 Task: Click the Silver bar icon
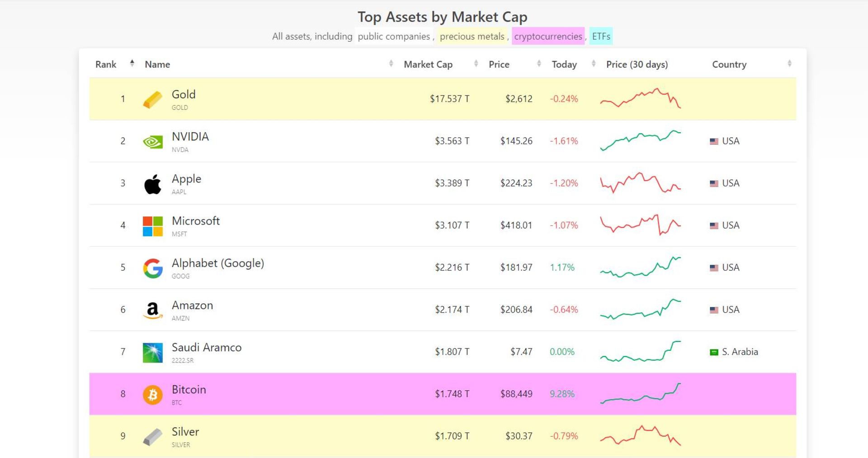pos(152,437)
